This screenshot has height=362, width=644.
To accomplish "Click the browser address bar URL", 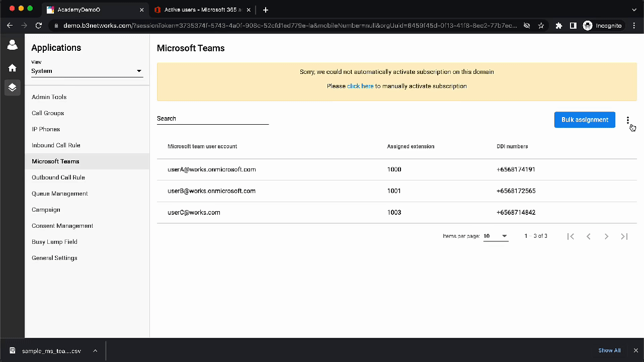I will tap(290, 26).
